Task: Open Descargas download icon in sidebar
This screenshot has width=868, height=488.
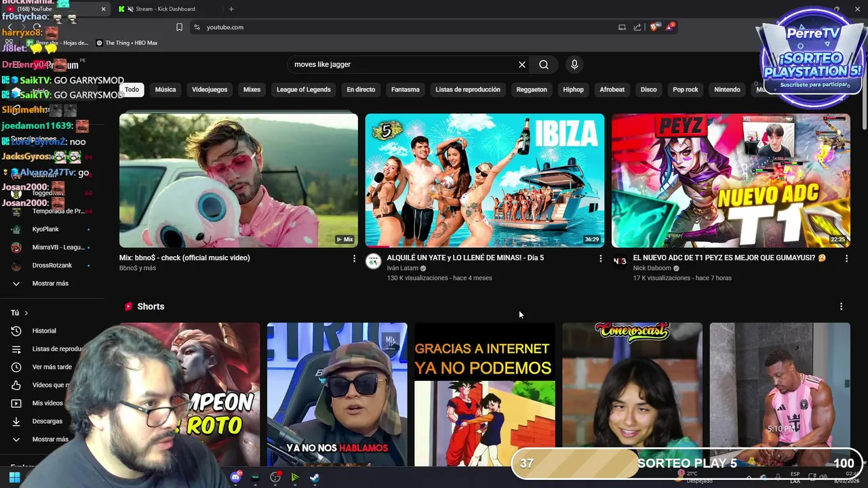Action: point(16,421)
